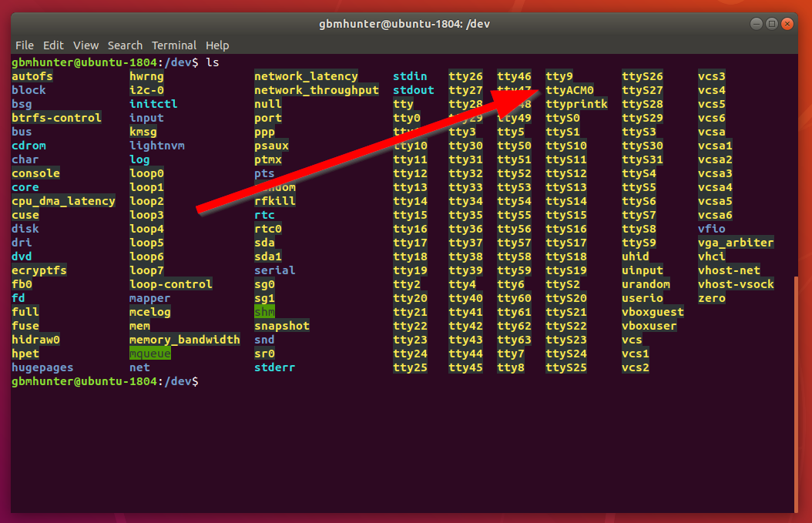Click the ttyACM0 device entry
812x523 pixels.
569,90
